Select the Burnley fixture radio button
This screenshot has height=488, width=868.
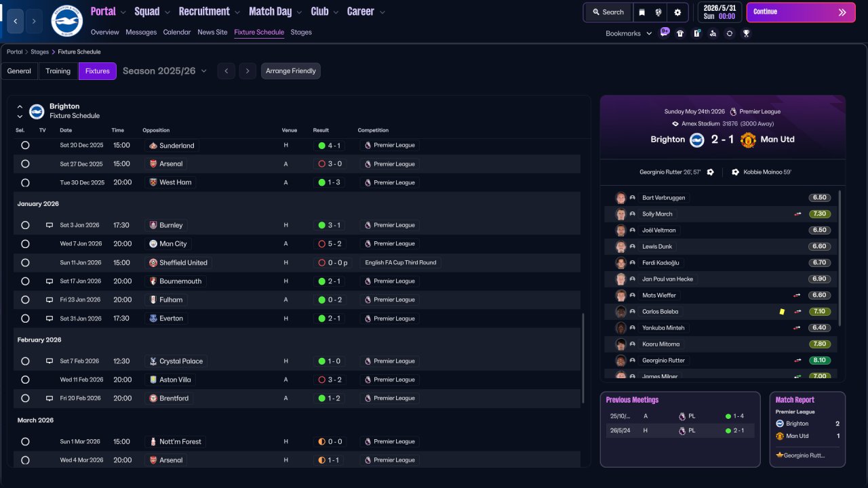25,225
